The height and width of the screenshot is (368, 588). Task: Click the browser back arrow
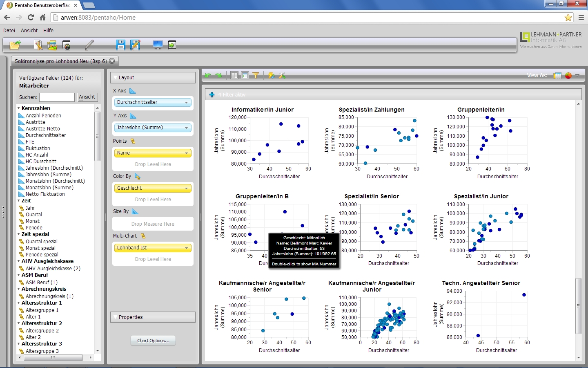click(x=7, y=17)
